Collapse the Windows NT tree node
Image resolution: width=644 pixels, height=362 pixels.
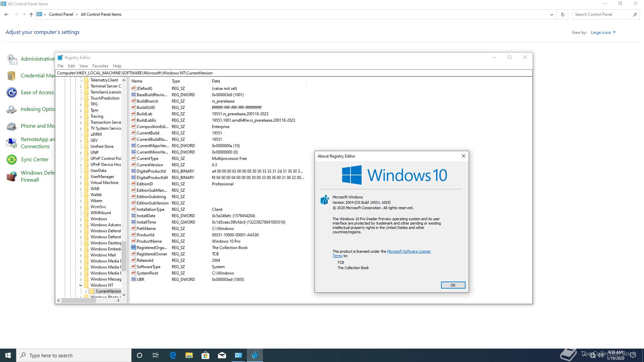[81, 285]
